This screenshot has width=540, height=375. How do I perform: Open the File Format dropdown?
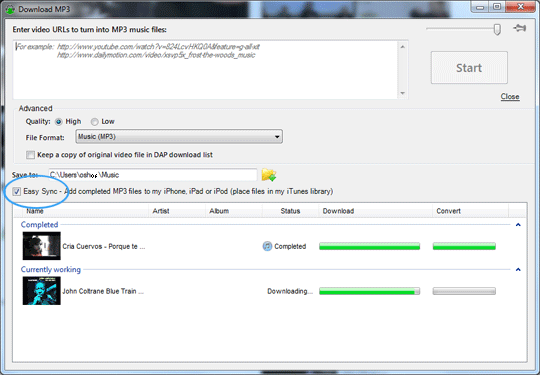pyautogui.click(x=179, y=137)
